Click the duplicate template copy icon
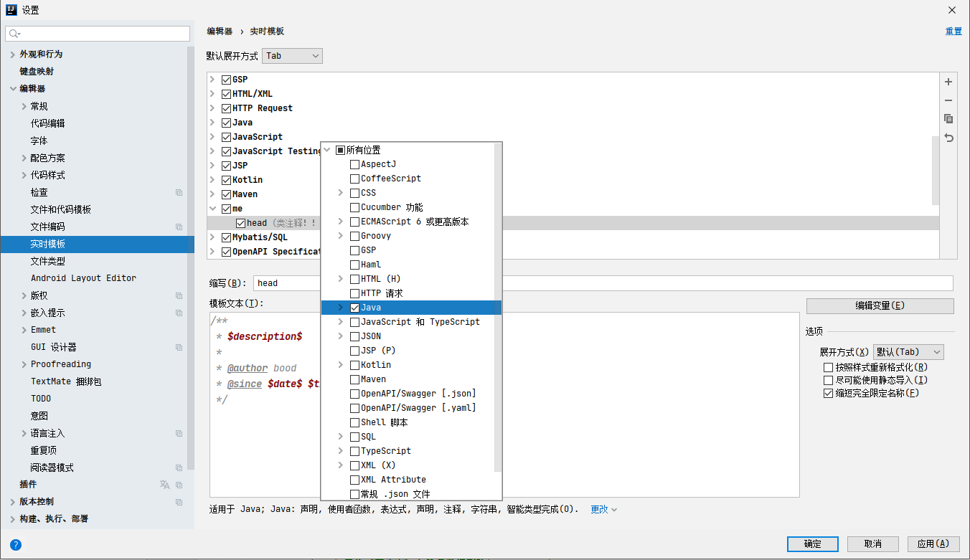Viewport: 970px width, 560px height. (948, 119)
